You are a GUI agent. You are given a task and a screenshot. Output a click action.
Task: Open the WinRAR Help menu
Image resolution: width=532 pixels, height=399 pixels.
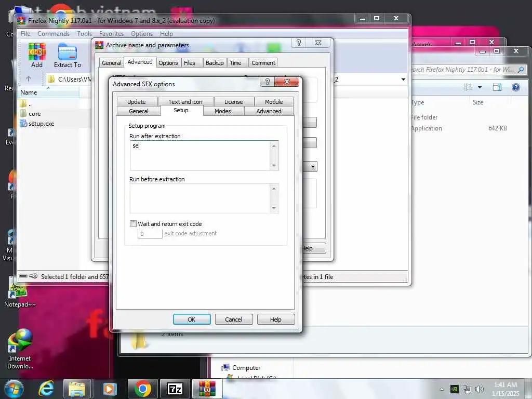coord(166,34)
